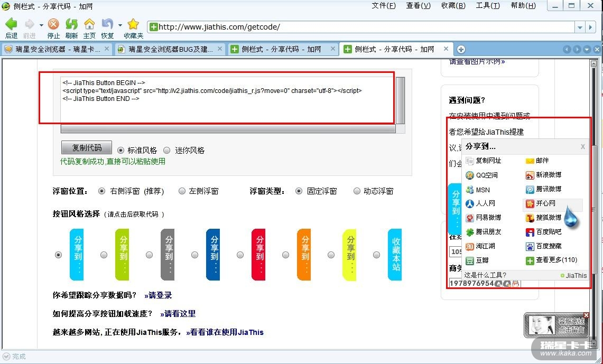Share to 人人网
603x364 pixels.
480,204
